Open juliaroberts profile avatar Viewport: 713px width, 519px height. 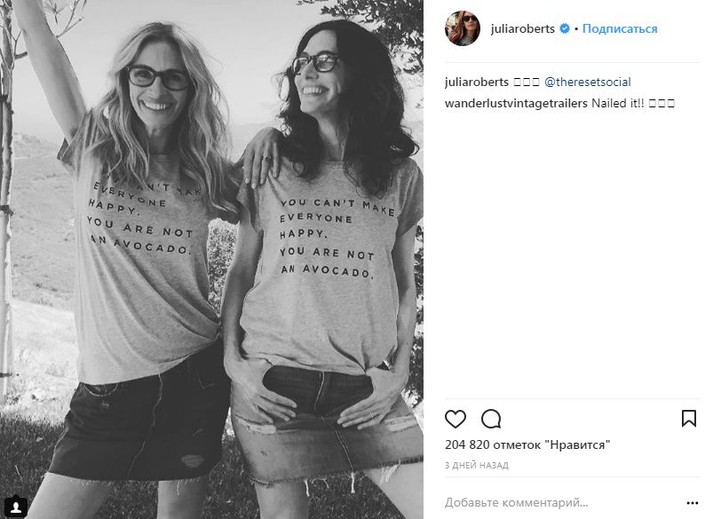[462, 29]
